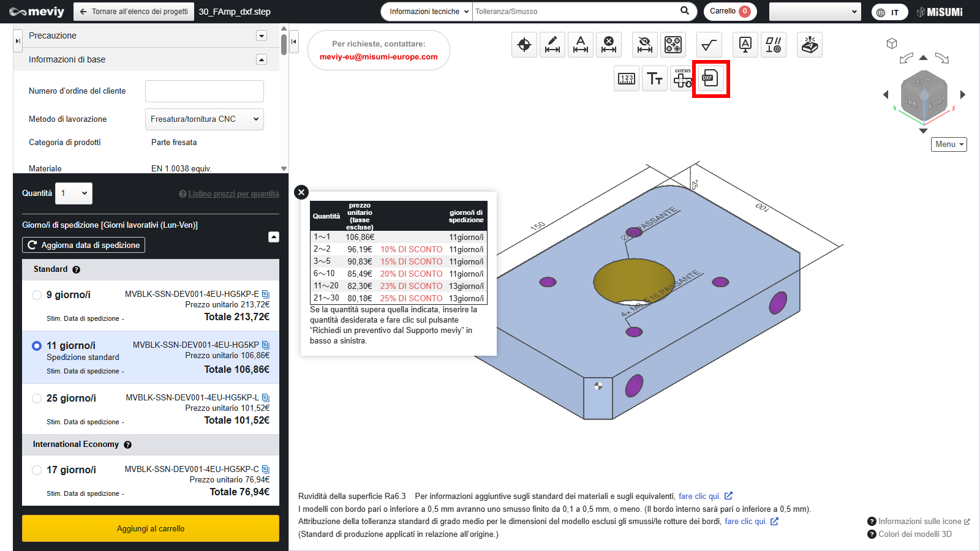Click the Aggiungi al carrello button
This screenshot has width=980, height=551.
point(151,528)
